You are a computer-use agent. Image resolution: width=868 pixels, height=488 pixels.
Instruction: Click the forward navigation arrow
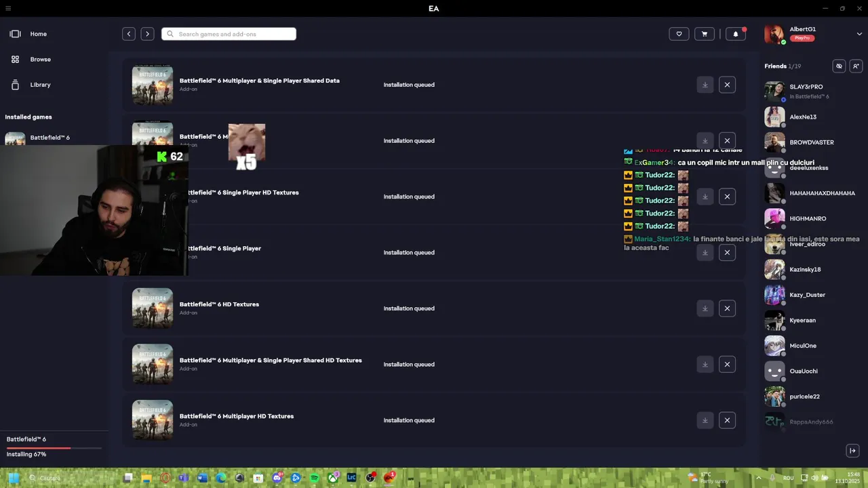(x=147, y=34)
